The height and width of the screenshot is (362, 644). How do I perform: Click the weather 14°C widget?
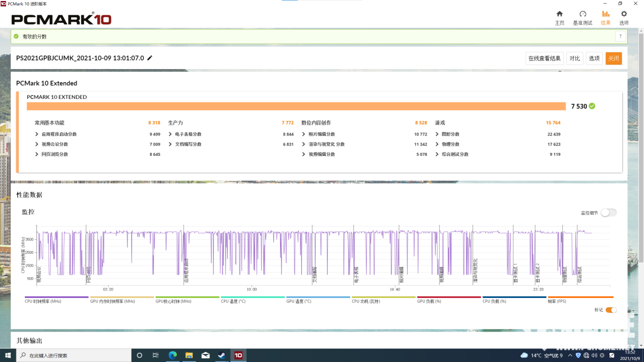tap(541, 355)
